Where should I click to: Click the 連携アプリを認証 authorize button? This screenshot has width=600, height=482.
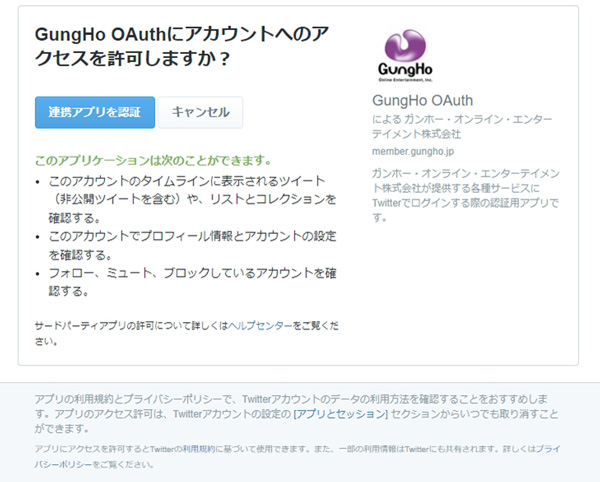click(95, 112)
